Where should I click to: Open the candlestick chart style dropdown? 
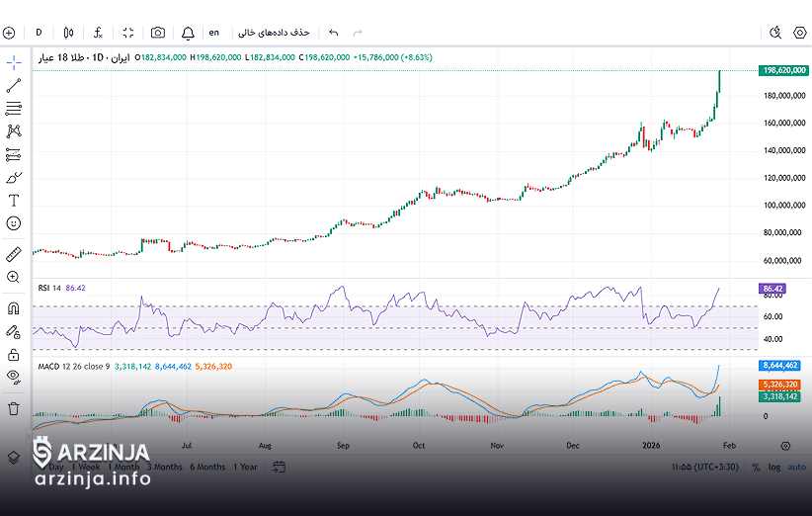68,33
